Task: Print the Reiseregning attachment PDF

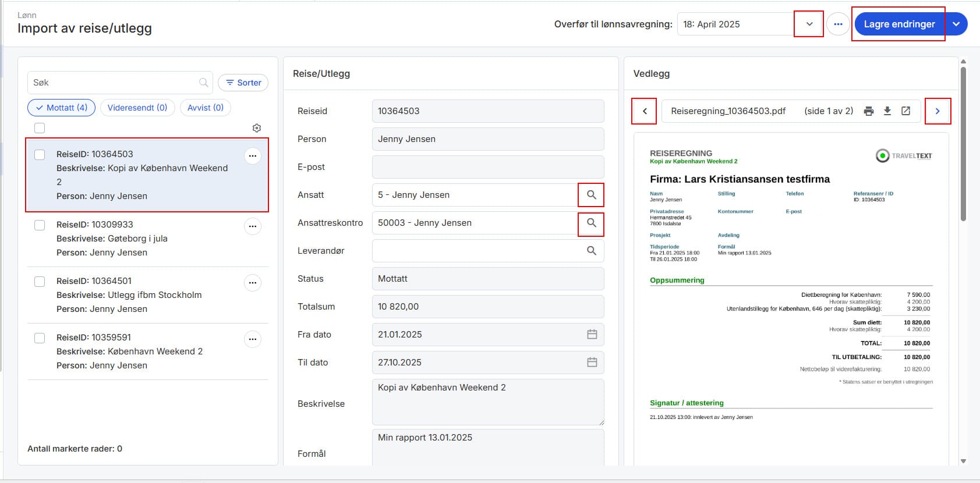Action: (x=869, y=111)
